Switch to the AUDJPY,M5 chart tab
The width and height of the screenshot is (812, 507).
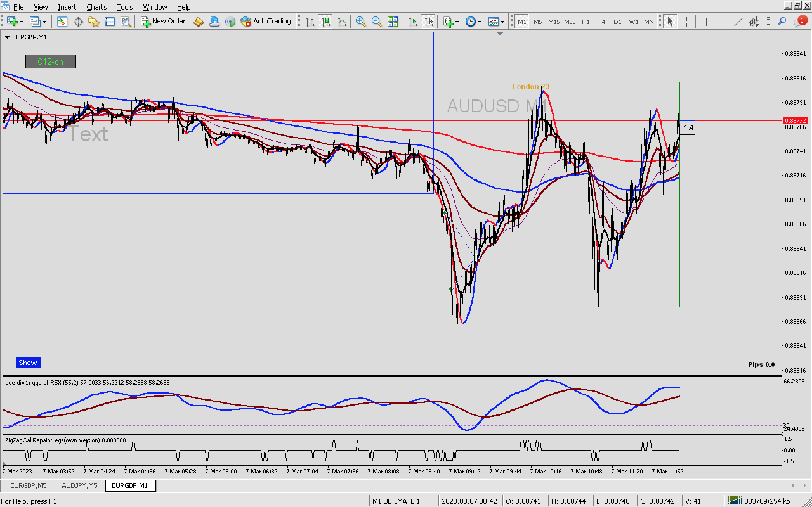click(x=79, y=485)
